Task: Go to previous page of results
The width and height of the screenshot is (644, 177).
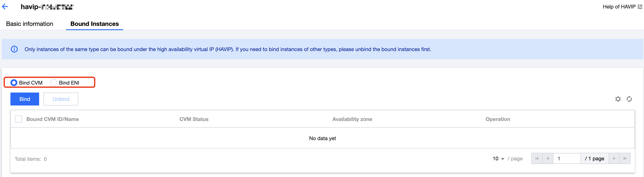Action: (x=548, y=159)
